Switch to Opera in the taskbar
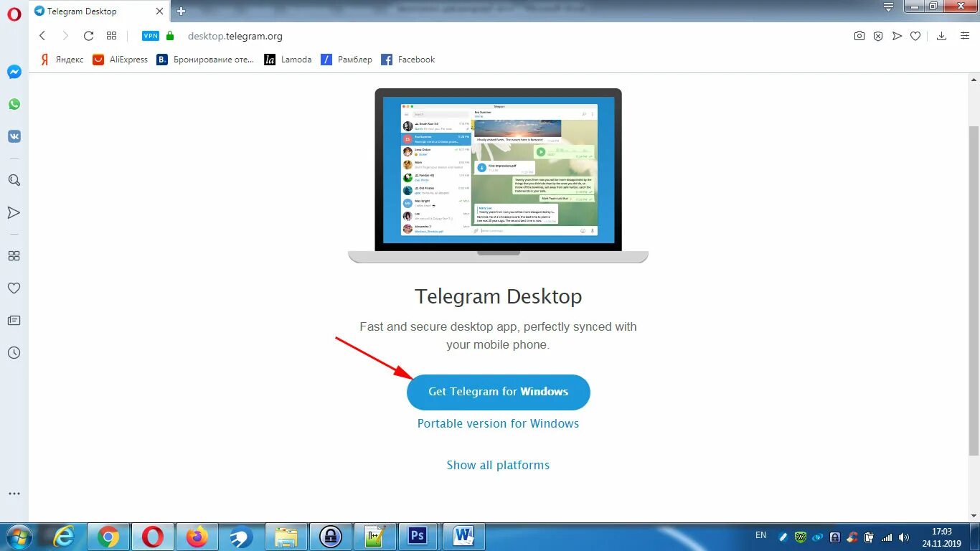980x551 pixels. point(153,536)
